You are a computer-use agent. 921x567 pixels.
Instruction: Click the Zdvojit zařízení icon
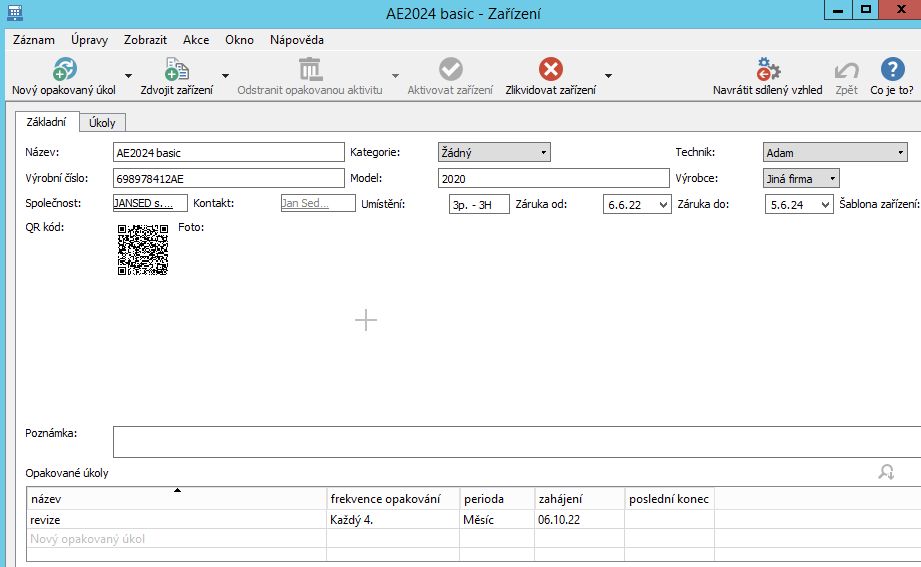tap(177, 69)
